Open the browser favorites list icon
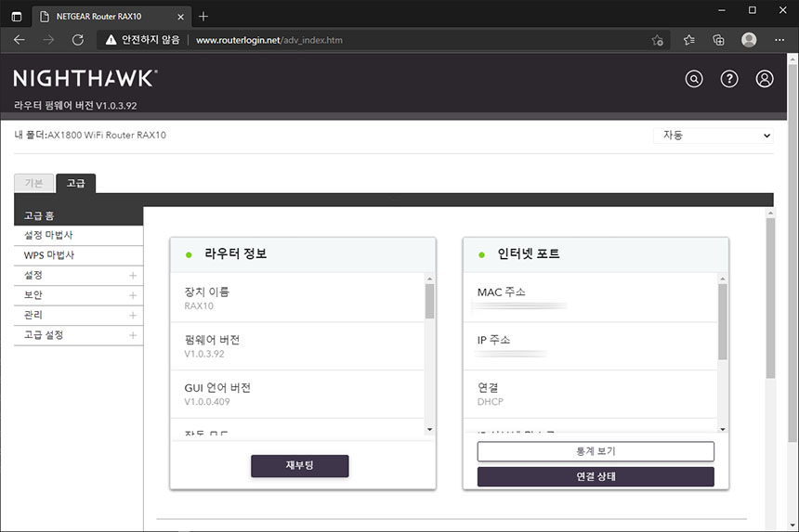799x532 pixels. click(689, 40)
